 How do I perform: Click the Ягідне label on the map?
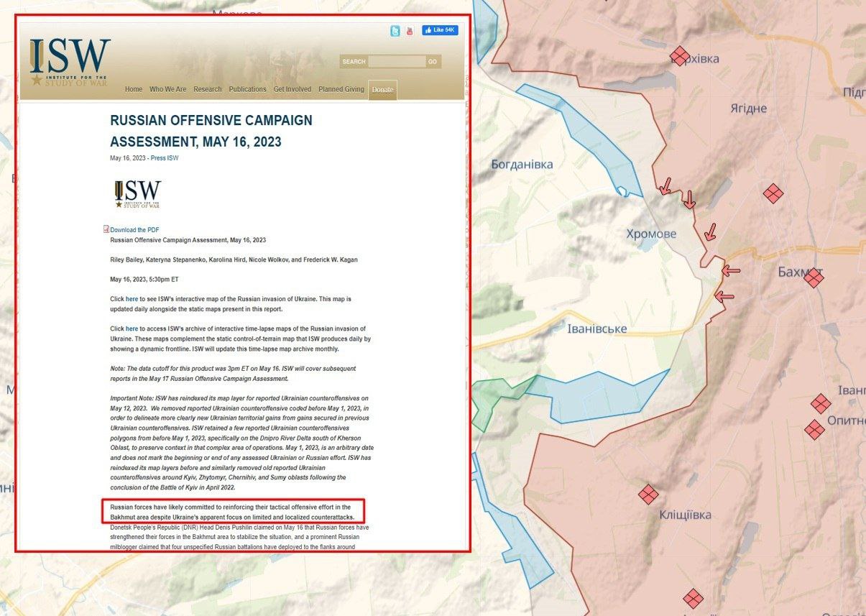click(748, 109)
